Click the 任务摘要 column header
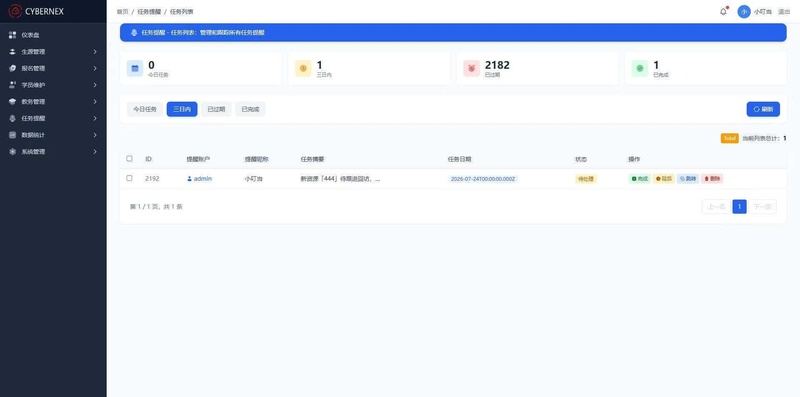 coord(312,159)
